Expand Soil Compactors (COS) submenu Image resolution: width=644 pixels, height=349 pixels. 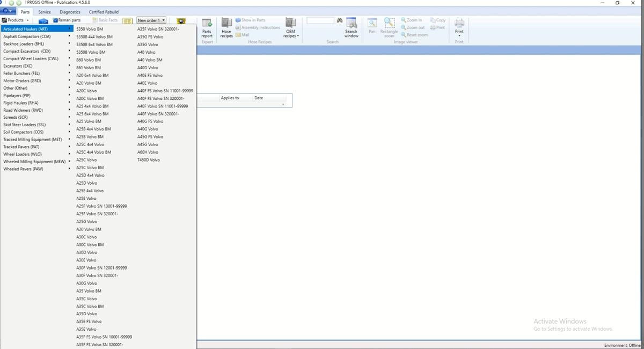click(36, 132)
